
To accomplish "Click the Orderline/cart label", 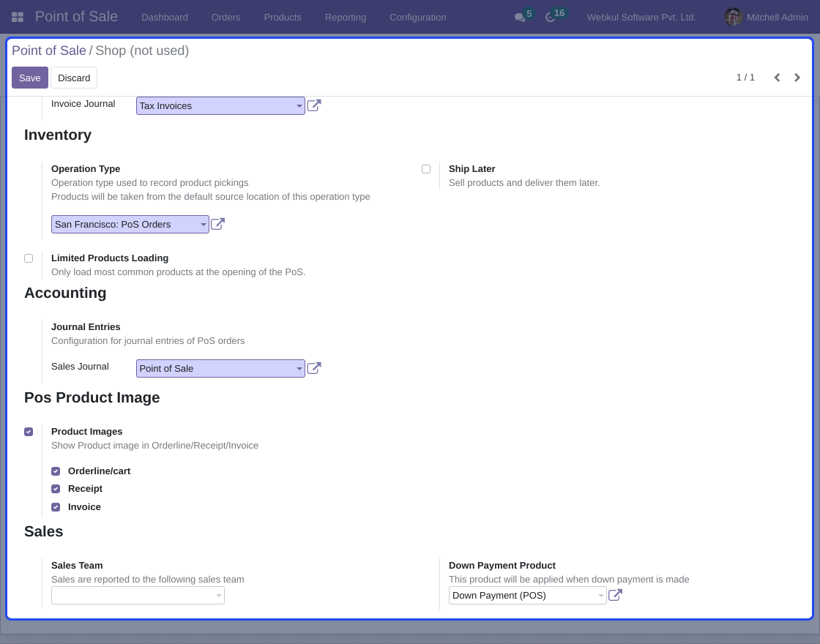I will [100, 471].
